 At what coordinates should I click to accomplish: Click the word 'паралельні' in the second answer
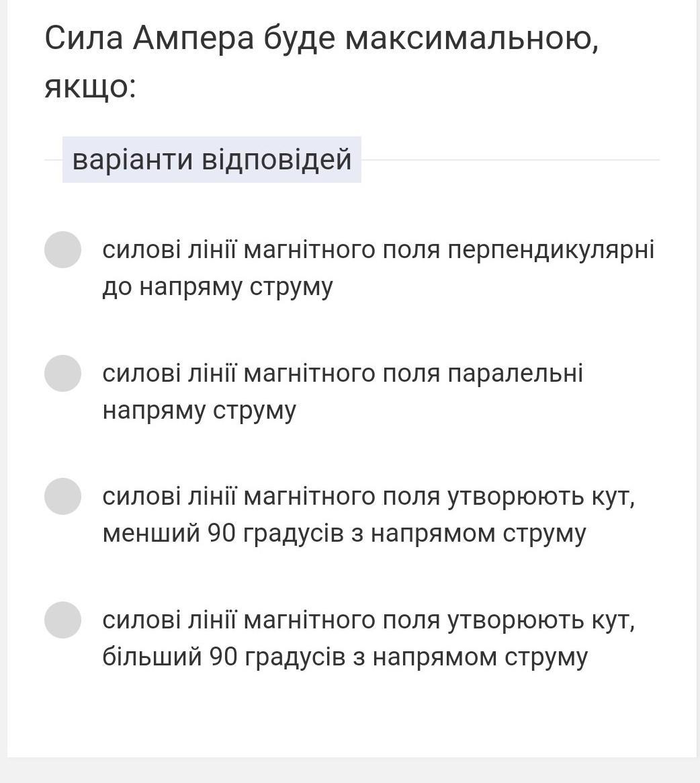(x=515, y=373)
